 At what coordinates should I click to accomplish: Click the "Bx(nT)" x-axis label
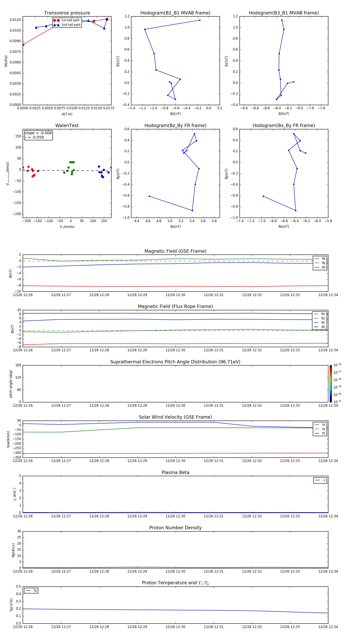pyautogui.click(x=284, y=227)
